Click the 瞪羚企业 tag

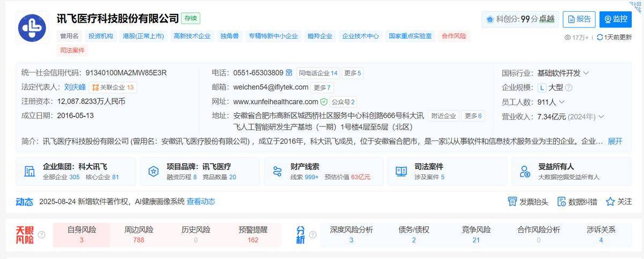click(x=320, y=36)
